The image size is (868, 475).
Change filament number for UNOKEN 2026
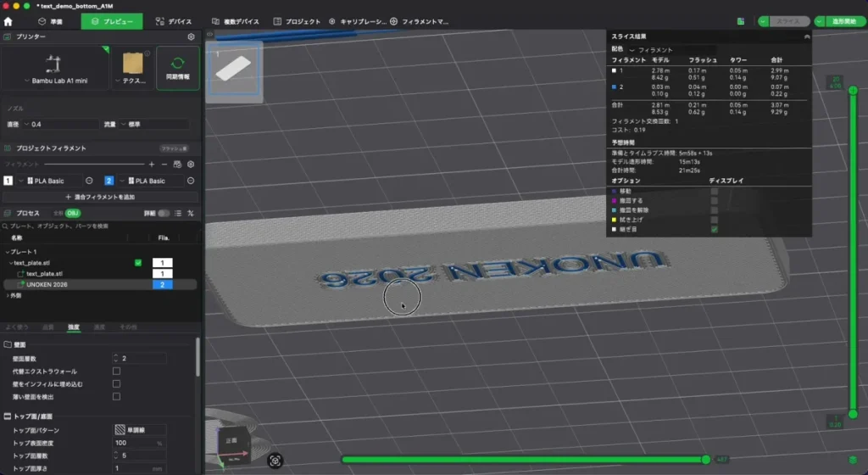point(162,284)
